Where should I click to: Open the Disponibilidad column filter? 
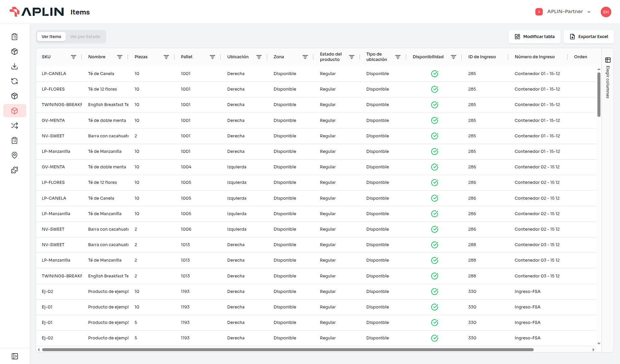point(453,57)
